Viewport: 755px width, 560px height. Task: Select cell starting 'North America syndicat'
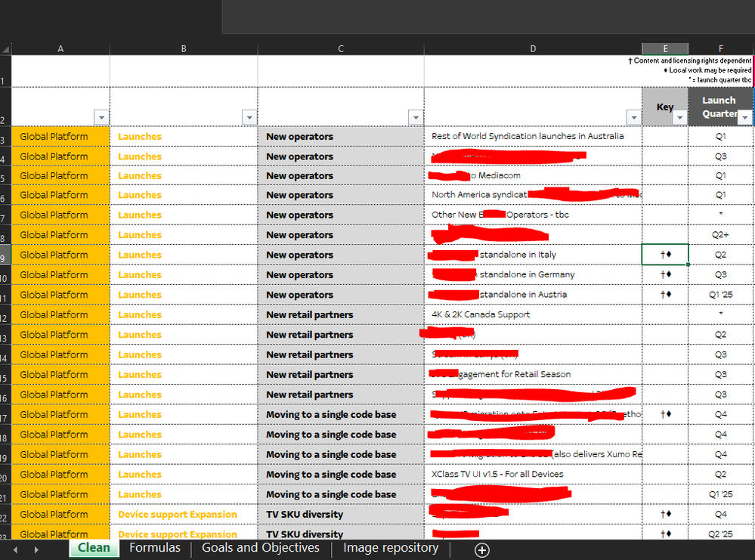coord(533,195)
